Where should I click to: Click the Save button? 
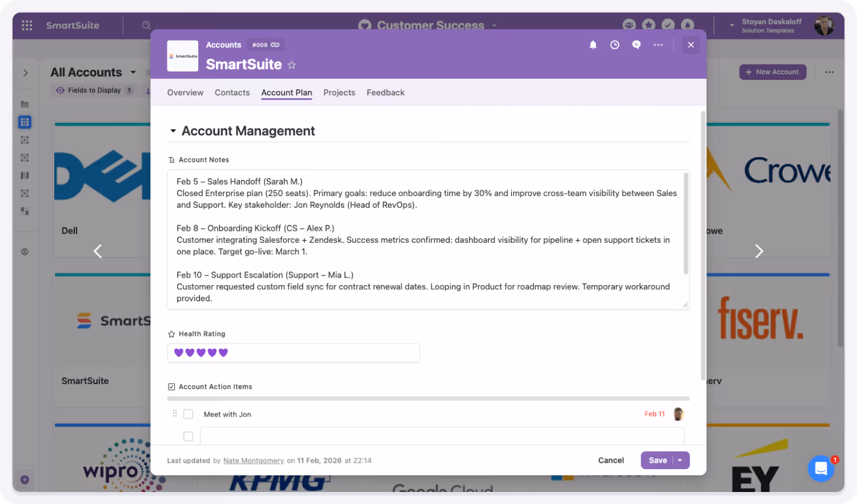pos(658,460)
